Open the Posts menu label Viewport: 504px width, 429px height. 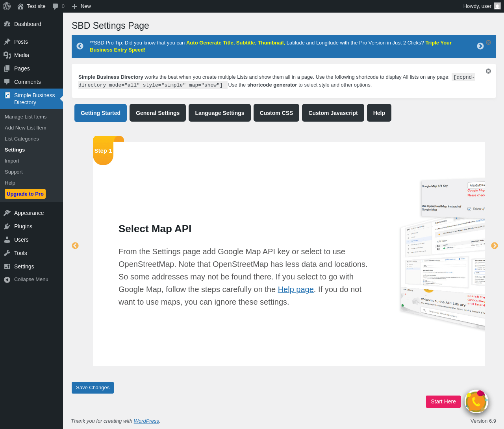tap(21, 42)
